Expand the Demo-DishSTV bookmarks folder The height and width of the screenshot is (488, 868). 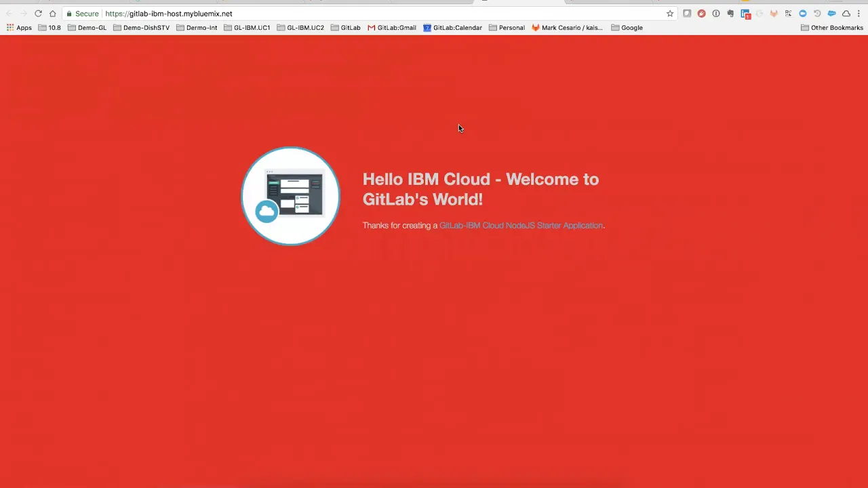point(141,28)
